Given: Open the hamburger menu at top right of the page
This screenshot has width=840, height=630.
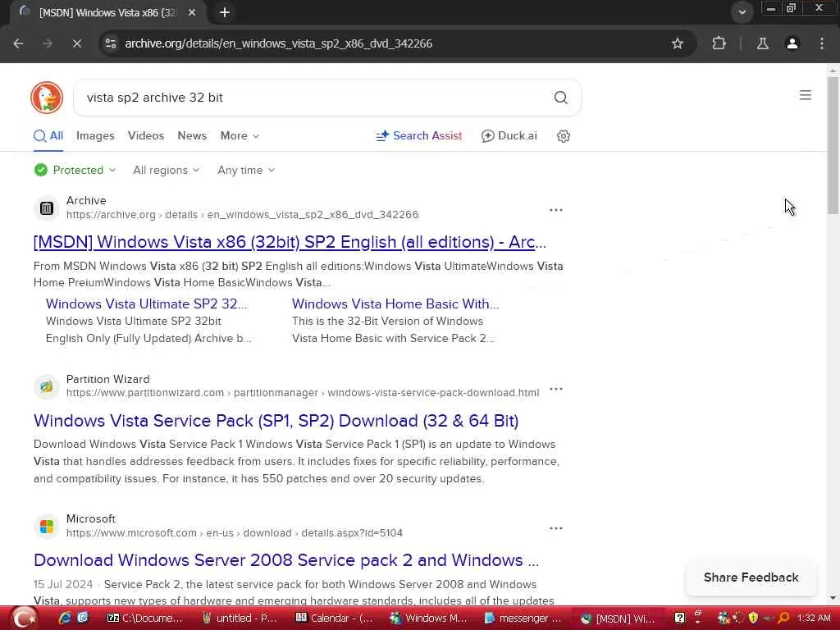Looking at the screenshot, I should (806, 95).
